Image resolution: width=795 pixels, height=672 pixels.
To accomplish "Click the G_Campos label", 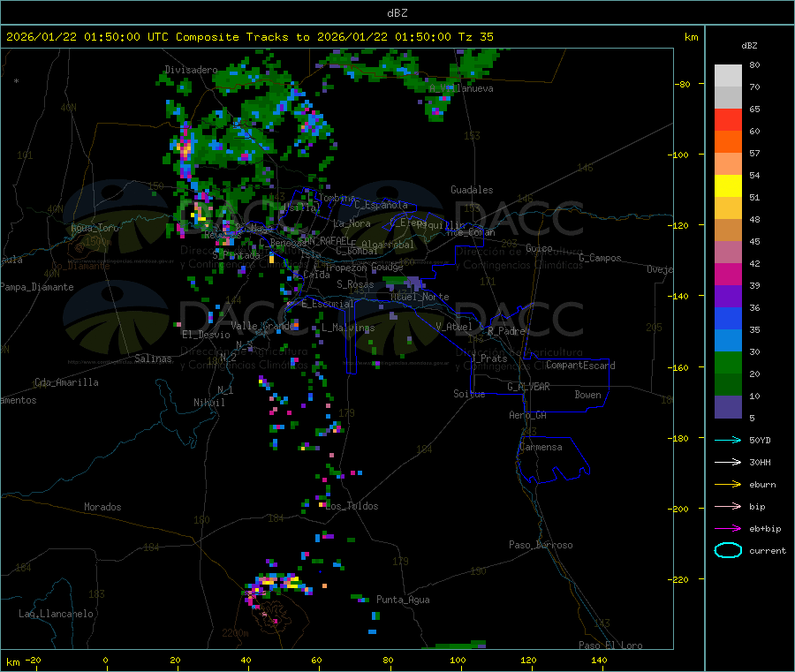I will pos(600,258).
